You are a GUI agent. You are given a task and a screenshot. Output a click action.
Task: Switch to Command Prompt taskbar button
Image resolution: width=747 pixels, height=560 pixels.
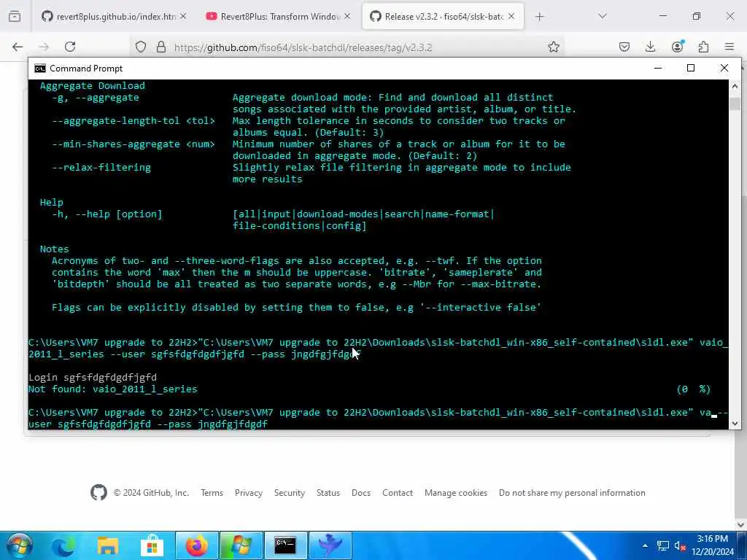285,545
